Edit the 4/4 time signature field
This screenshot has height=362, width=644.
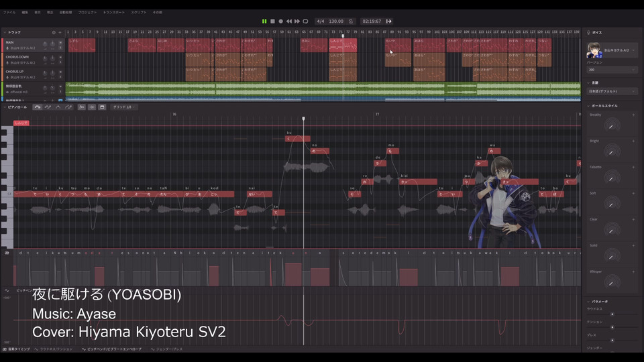coord(321,21)
